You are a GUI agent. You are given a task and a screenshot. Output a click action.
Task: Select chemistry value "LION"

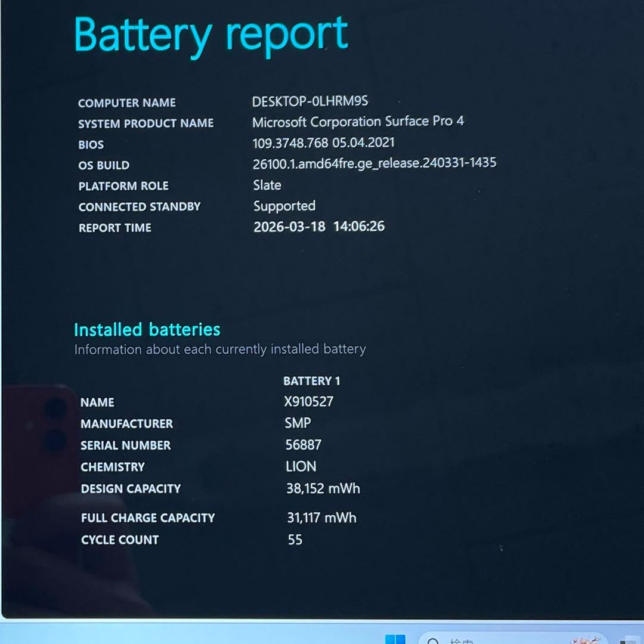point(301,466)
